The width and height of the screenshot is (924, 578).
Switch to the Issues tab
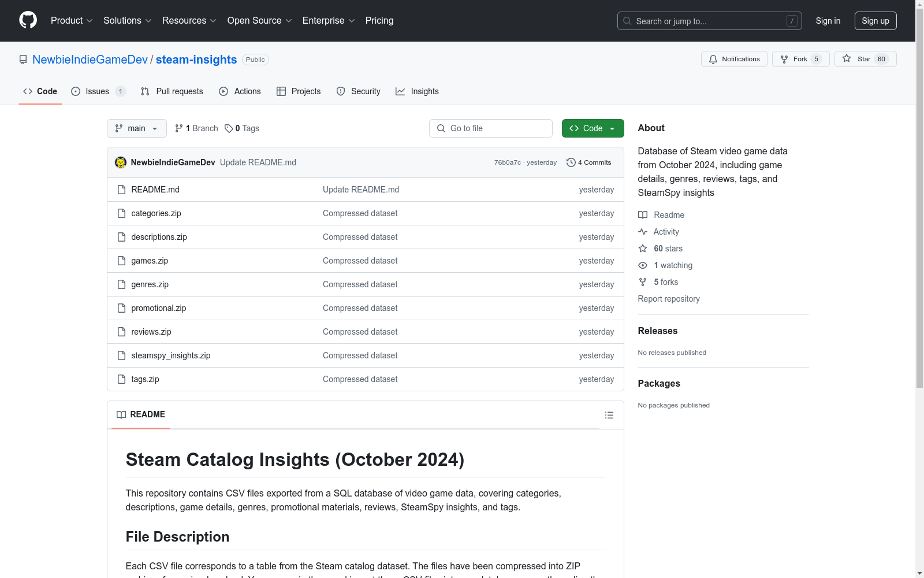tap(98, 91)
